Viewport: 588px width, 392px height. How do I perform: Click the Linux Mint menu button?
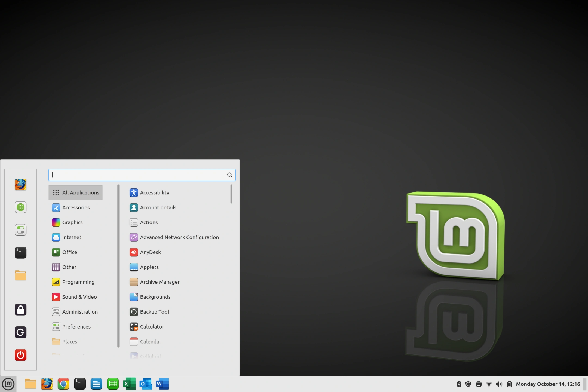(8, 384)
